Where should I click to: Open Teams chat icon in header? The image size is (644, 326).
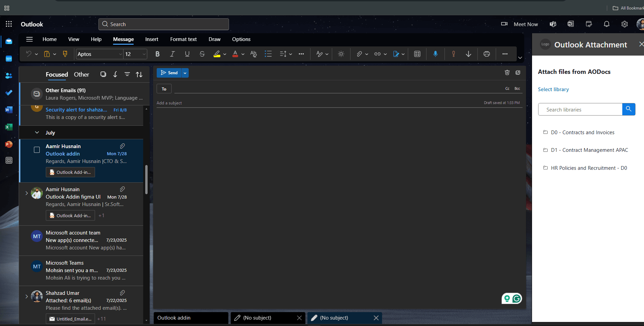(553, 24)
